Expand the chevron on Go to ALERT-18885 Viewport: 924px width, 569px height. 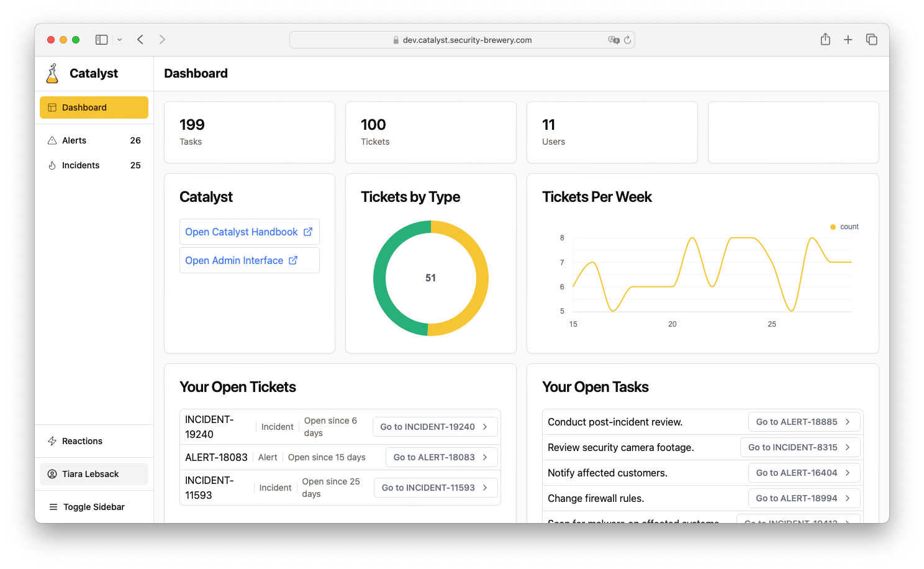point(848,421)
